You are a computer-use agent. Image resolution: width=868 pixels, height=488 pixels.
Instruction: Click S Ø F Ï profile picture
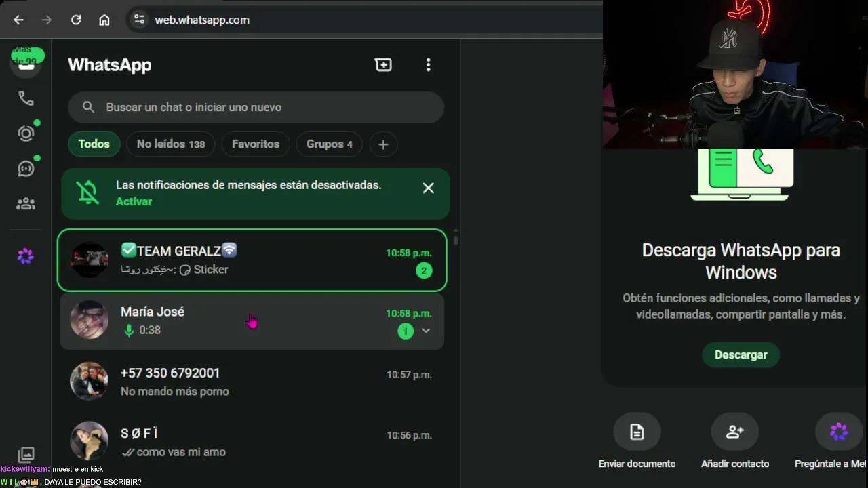90,441
